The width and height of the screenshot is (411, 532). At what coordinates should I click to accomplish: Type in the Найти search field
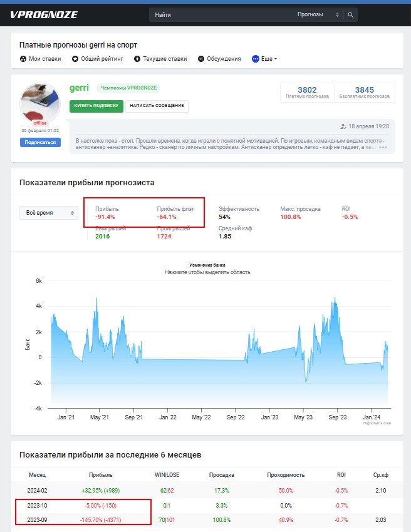point(219,15)
